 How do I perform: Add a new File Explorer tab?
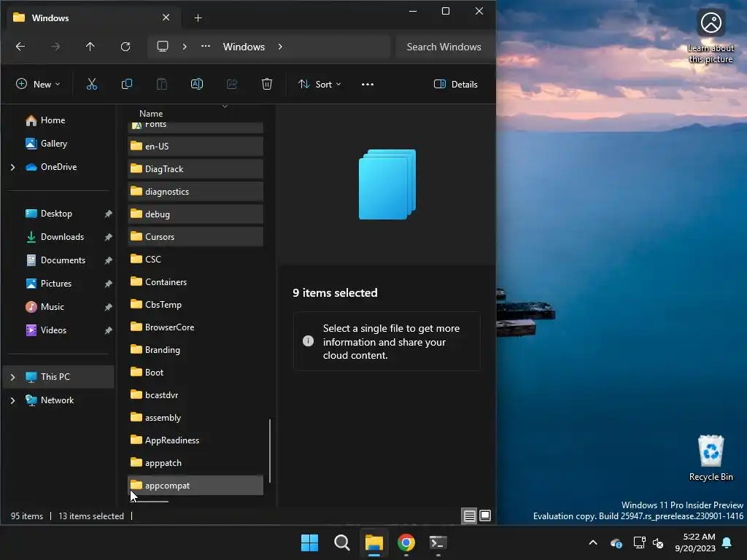[x=198, y=18]
